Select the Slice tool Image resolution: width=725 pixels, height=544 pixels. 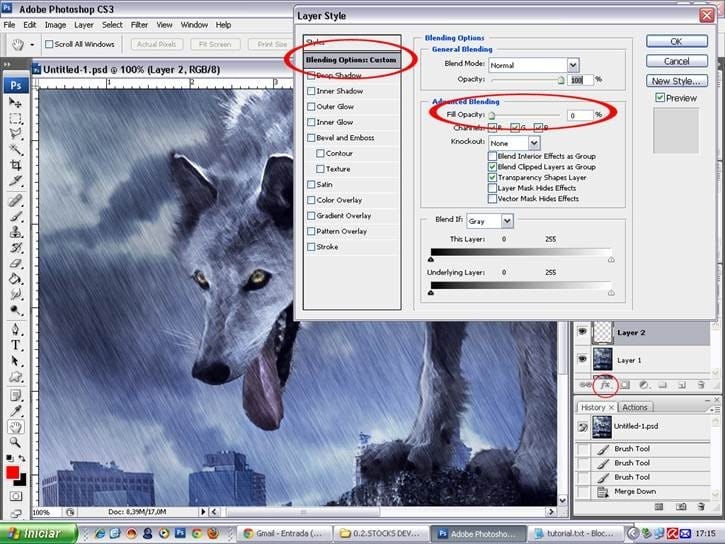[15, 181]
